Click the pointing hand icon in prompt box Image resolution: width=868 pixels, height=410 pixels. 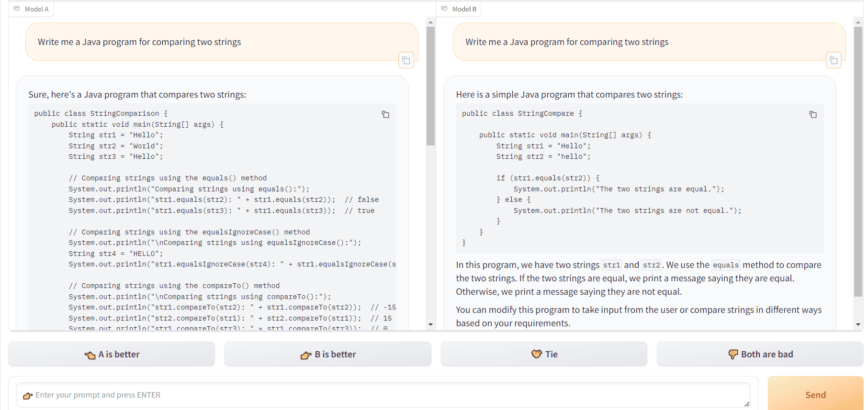point(28,396)
